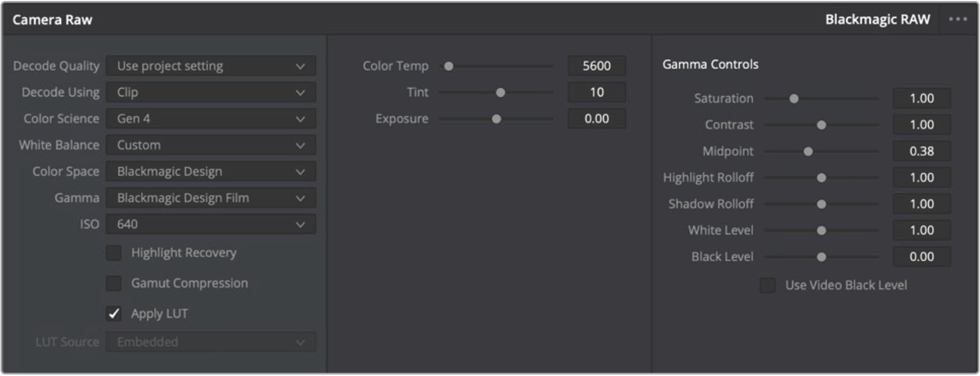This screenshot has height=376, width=980.
Task: Open the Camera Raw options menu (three dots)
Action: point(958,19)
